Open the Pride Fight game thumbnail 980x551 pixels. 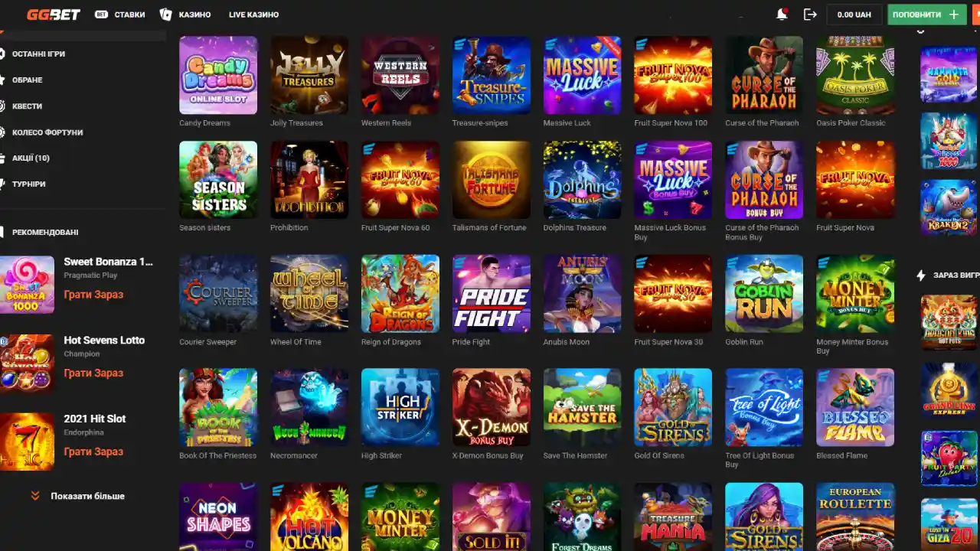492,294
